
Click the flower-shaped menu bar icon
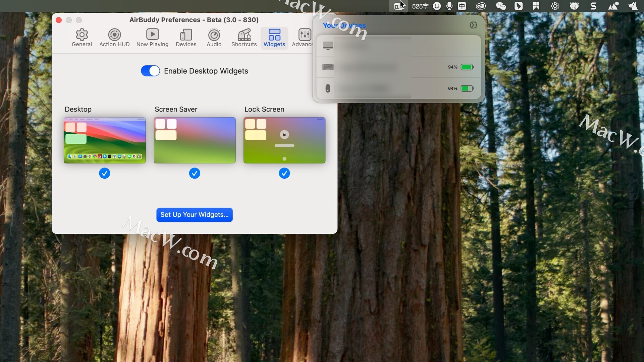(x=555, y=6)
